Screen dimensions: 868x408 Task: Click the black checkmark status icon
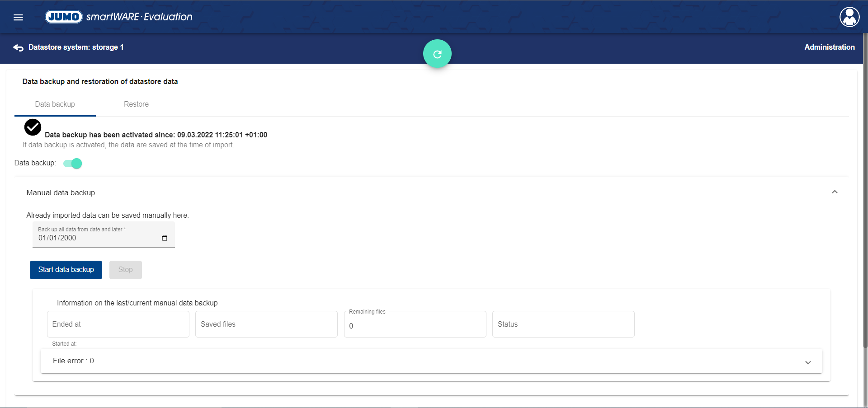pos(33,127)
